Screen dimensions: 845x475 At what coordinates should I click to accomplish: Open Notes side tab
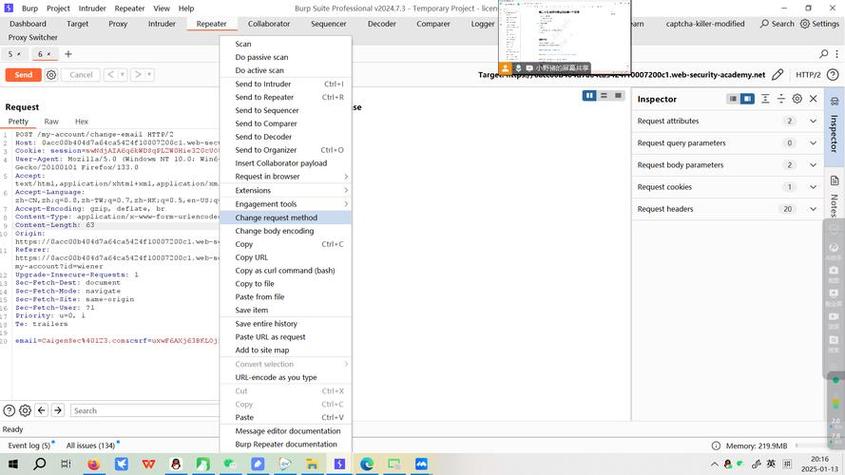(834, 195)
